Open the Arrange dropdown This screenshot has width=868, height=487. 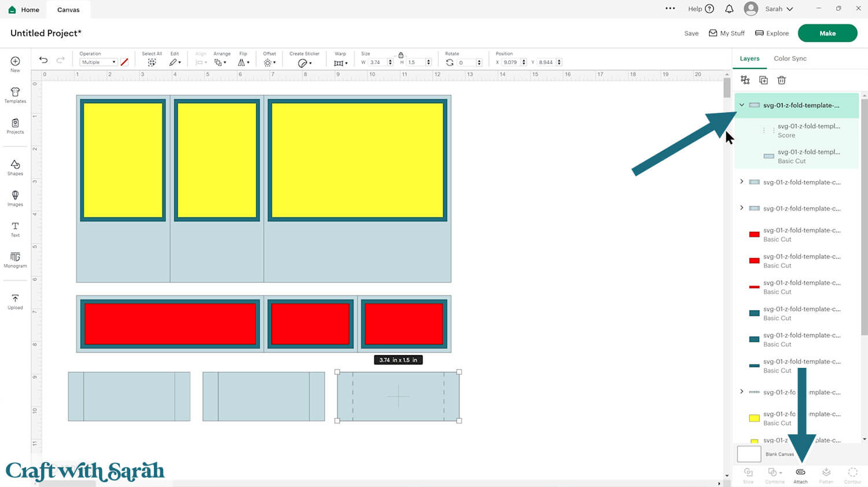pyautogui.click(x=219, y=62)
